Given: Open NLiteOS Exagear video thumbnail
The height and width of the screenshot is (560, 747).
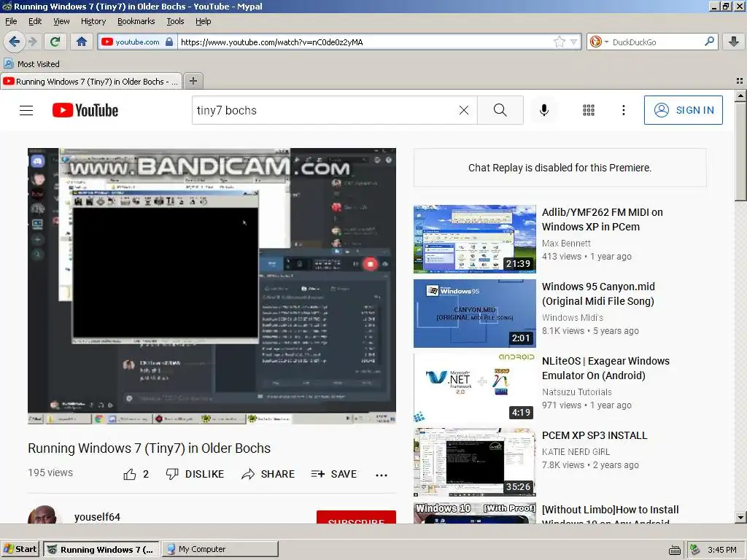Looking at the screenshot, I should pyautogui.click(x=474, y=388).
